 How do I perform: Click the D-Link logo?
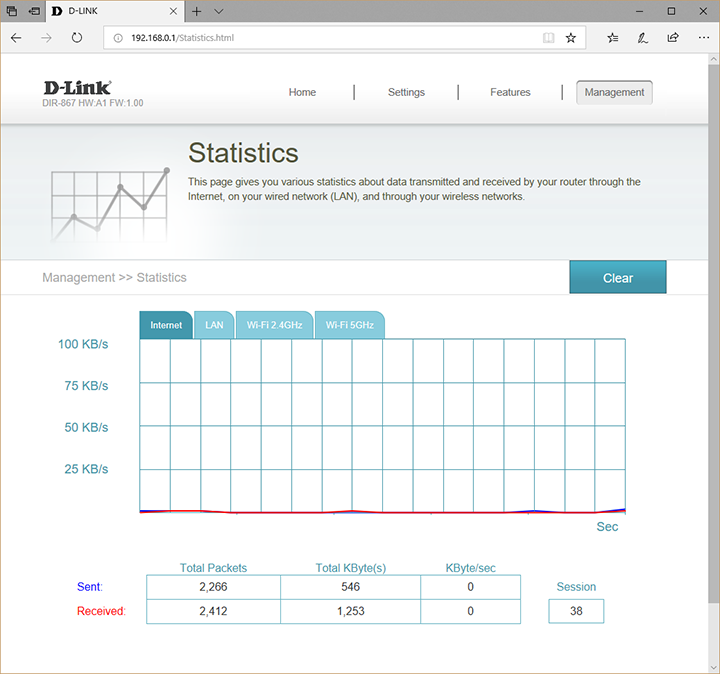click(x=77, y=87)
